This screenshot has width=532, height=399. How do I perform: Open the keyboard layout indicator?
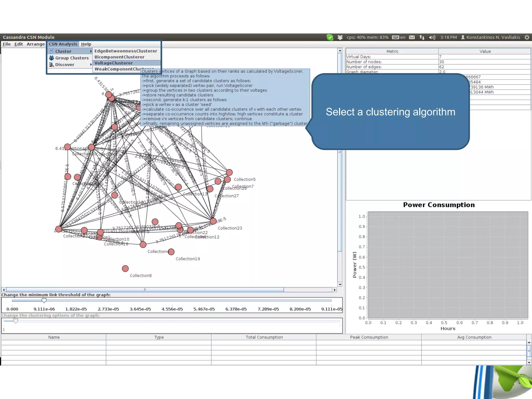coord(398,37)
